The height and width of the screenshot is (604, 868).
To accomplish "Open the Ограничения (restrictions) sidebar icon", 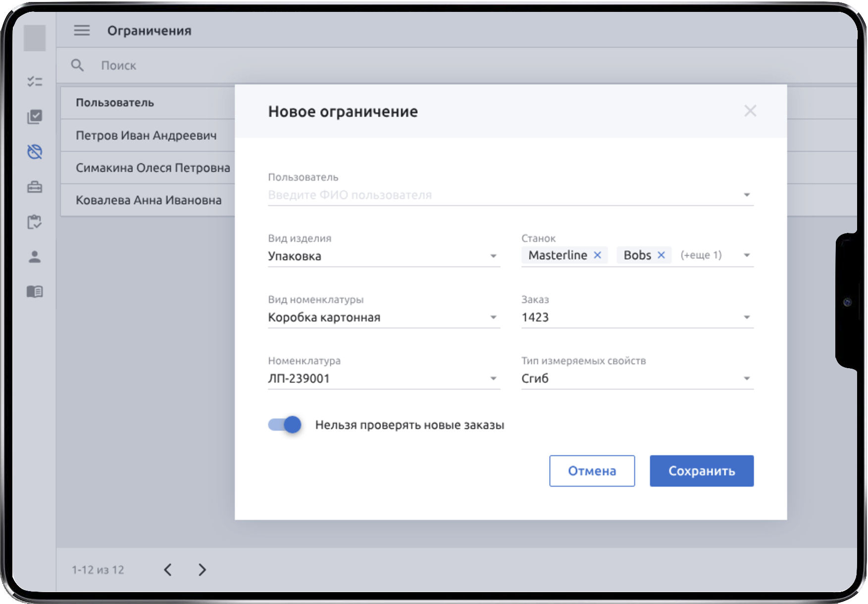I will (35, 152).
